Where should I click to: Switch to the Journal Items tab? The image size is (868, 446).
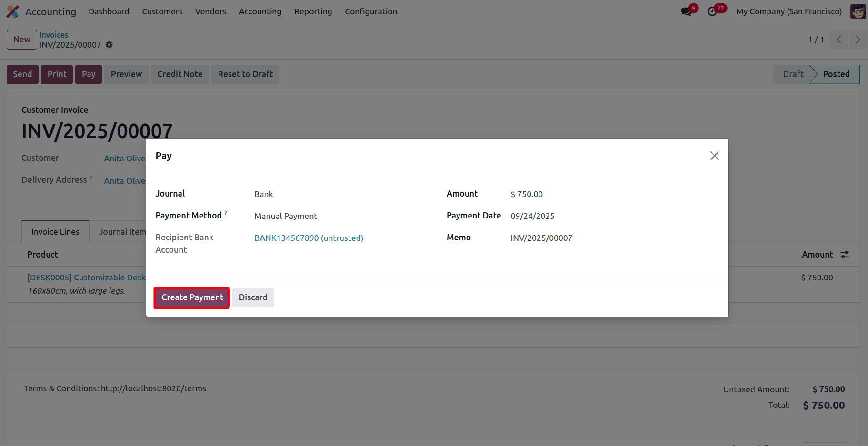tap(122, 232)
